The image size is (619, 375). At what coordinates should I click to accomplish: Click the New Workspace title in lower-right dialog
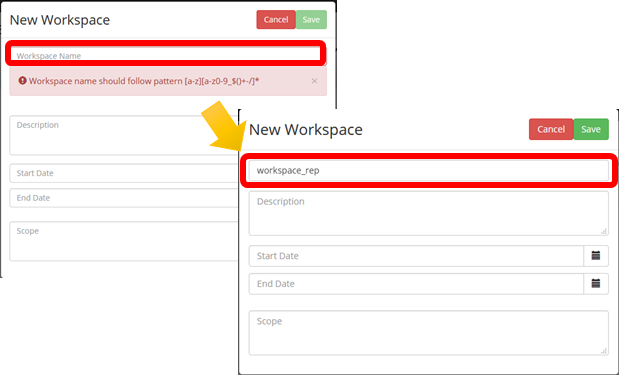pyautogui.click(x=306, y=129)
